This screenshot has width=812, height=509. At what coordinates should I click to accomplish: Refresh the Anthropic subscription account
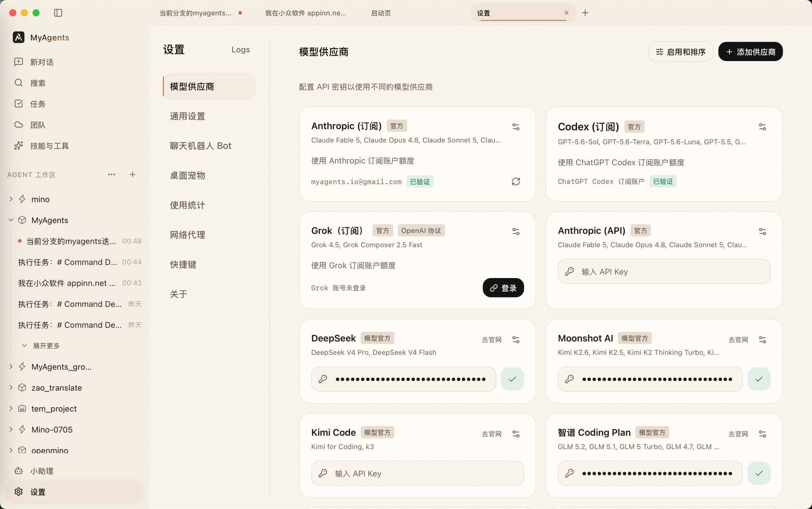pos(516,182)
